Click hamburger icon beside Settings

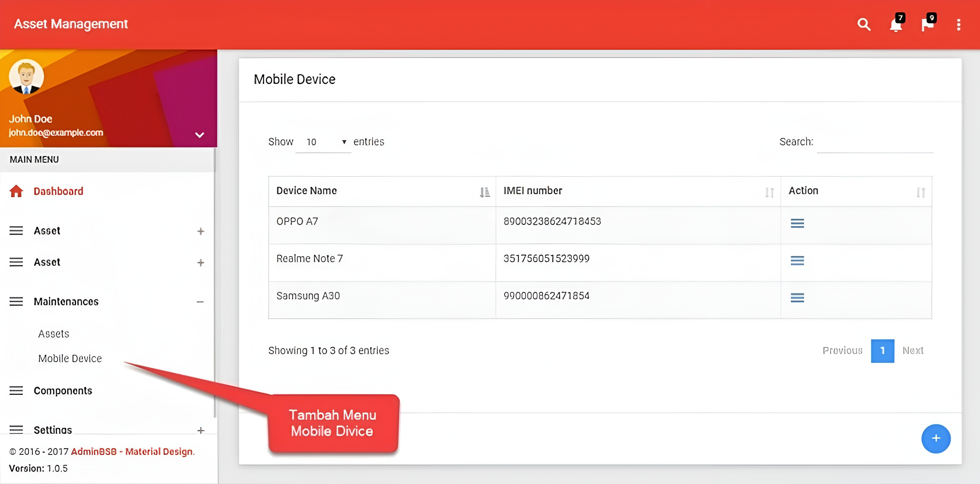pyautogui.click(x=16, y=430)
